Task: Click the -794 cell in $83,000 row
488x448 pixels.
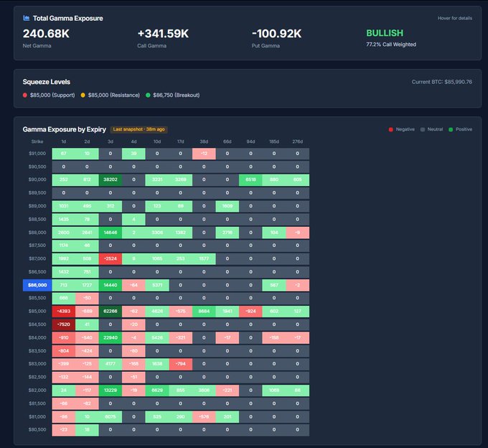Action: (181, 363)
